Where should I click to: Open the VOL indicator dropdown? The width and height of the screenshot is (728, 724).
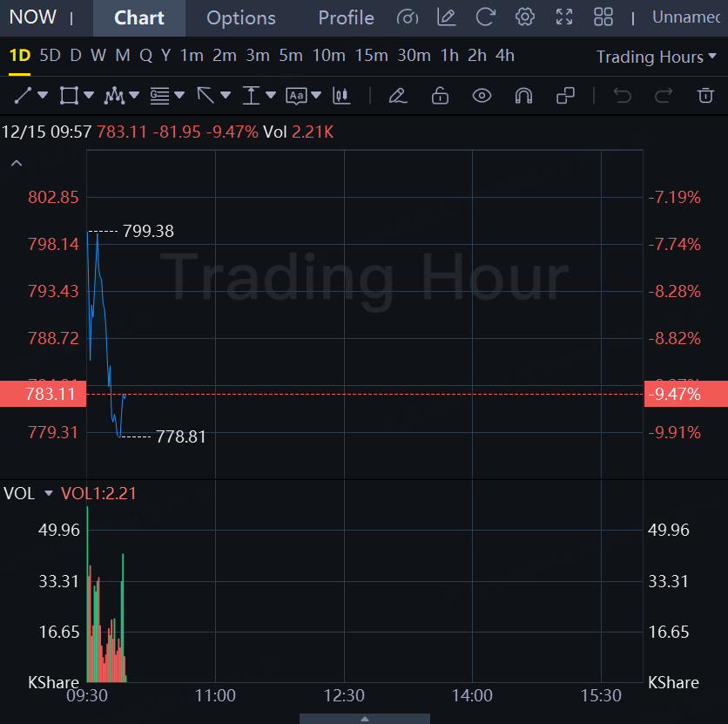coord(48,493)
